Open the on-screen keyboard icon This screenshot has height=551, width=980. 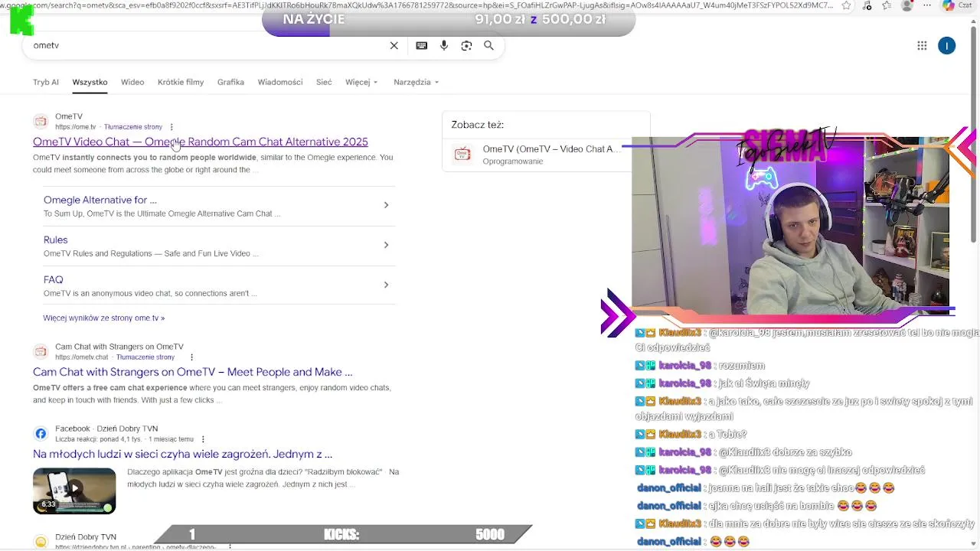pyautogui.click(x=422, y=46)
